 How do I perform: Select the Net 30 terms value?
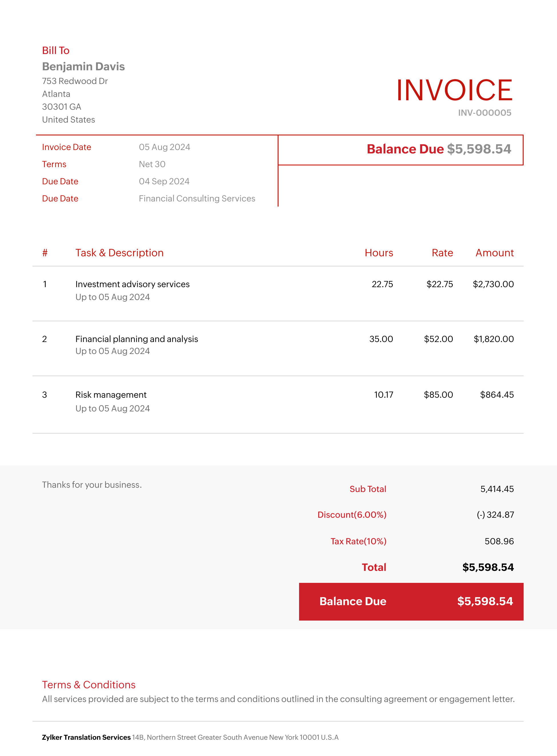tap(152, 164)
